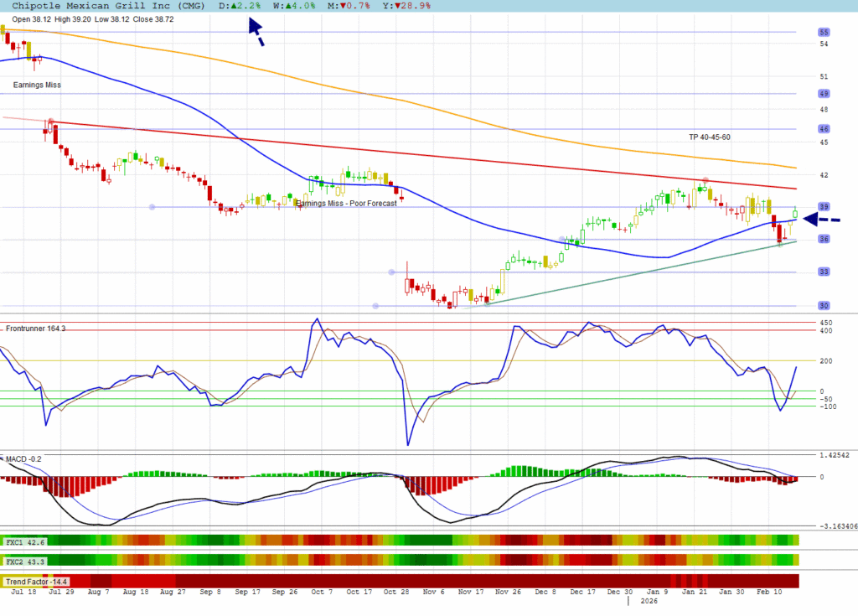Click the boxed 55 price level label

tap(824, 33)
